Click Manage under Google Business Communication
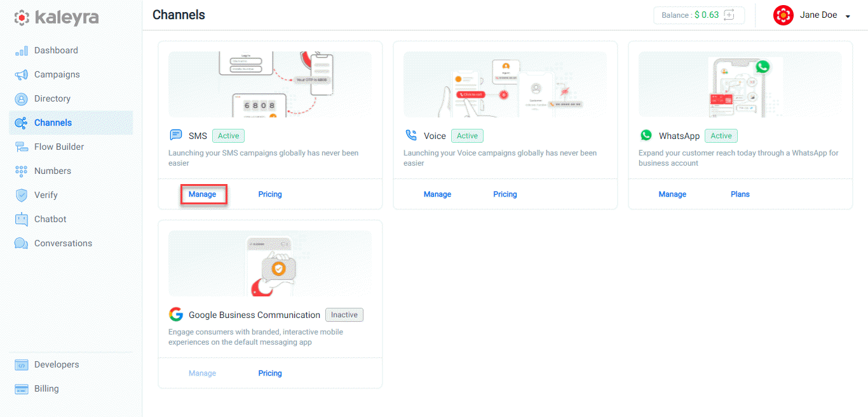This screenshot has height=417, width=868. pos(203,373)
